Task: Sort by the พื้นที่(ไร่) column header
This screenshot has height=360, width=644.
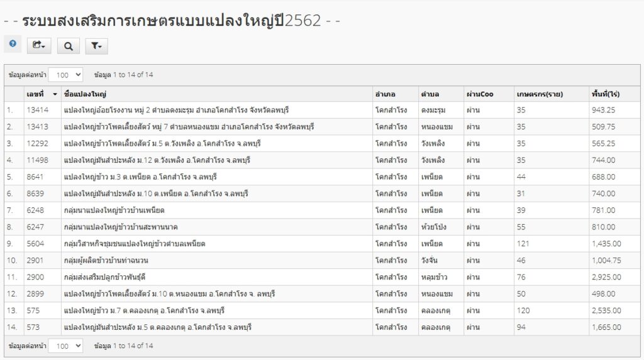Action: [606, 94]
